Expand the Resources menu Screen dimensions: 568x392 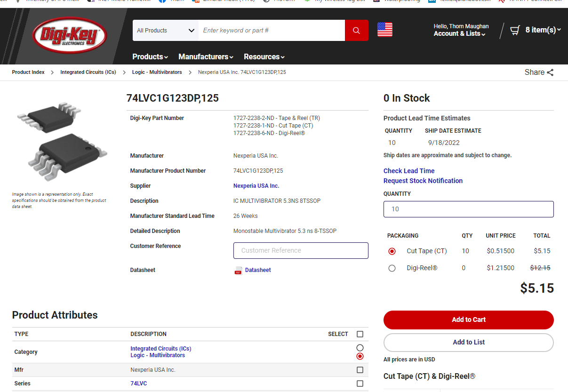coord(264,57)
